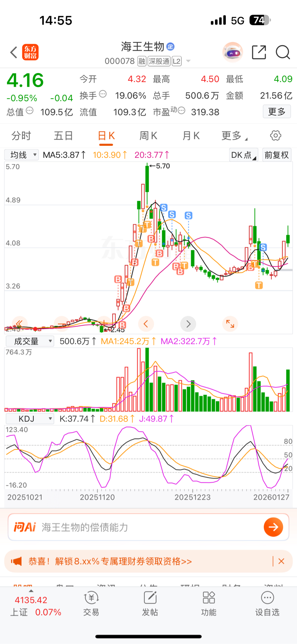The image size is (297, 644).
Task: Tap the 深股通 tag
Action: [x=159, y=61]
